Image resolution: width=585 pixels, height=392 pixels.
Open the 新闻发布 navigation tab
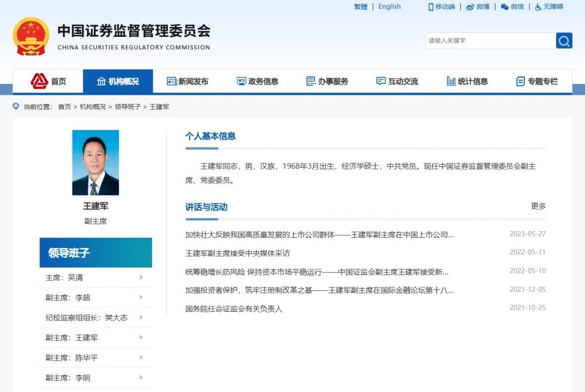pyautogui.click(x=187, y=81)
